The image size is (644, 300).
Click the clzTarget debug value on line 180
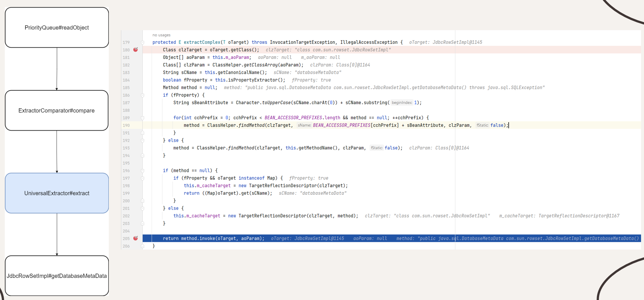(x=328, y=50)
